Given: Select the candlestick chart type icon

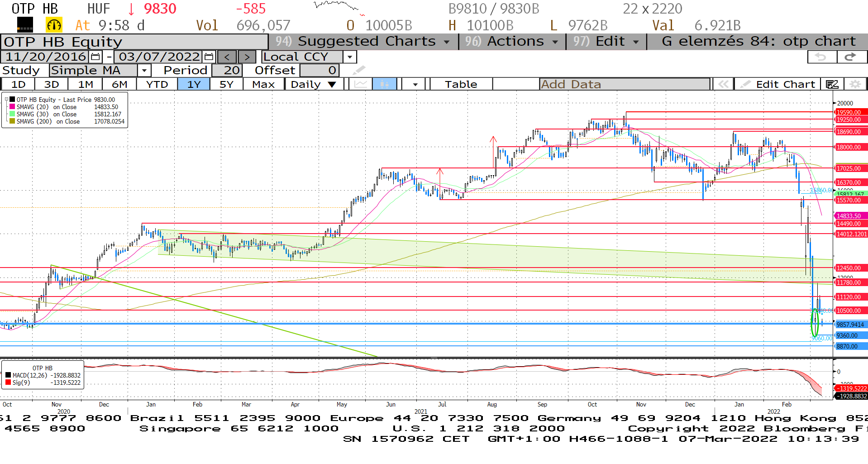Looking at the screenshot, I should coord(385,84).
